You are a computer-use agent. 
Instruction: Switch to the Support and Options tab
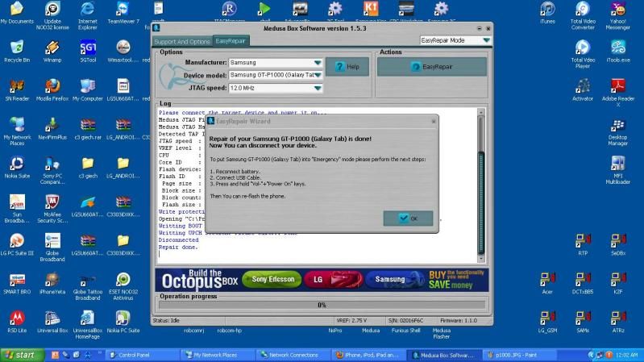[182, 41]
